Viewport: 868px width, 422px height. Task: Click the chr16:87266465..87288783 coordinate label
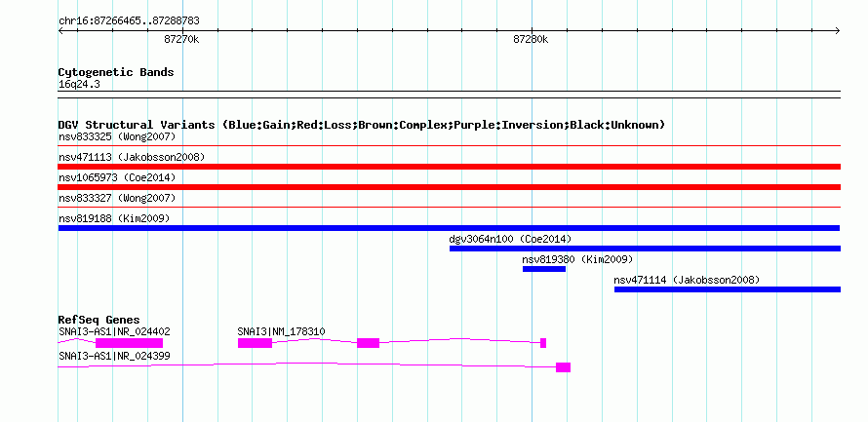tap(129, 21)
